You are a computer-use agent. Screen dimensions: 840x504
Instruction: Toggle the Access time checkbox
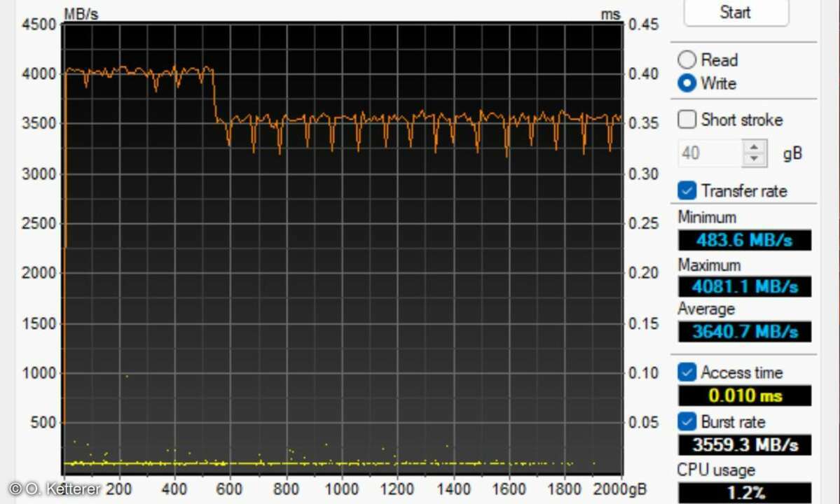(687, 372)
